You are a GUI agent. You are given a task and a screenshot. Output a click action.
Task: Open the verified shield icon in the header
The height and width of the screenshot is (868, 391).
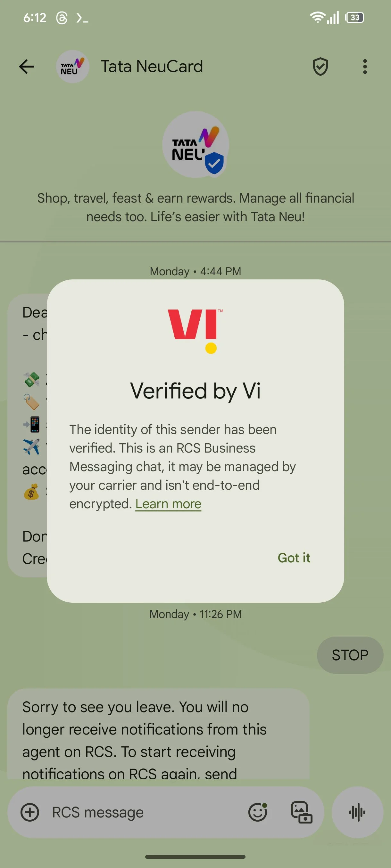[320, 66]
